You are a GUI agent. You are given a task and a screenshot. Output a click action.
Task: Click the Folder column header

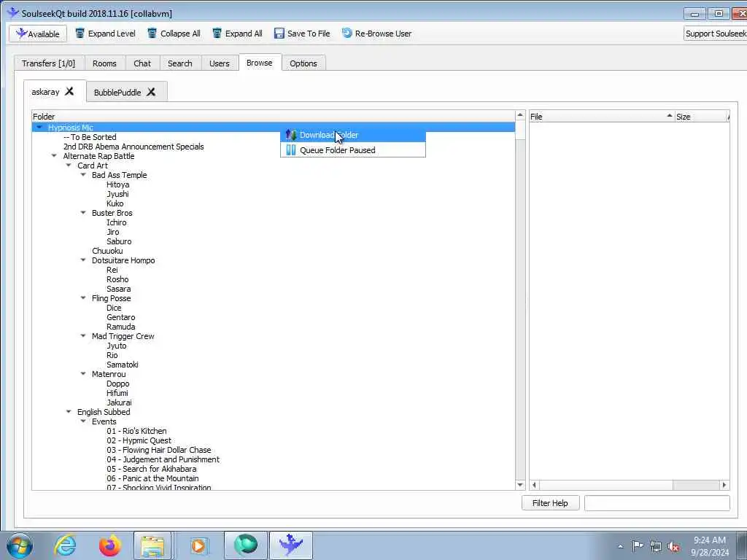coord(273,117)
